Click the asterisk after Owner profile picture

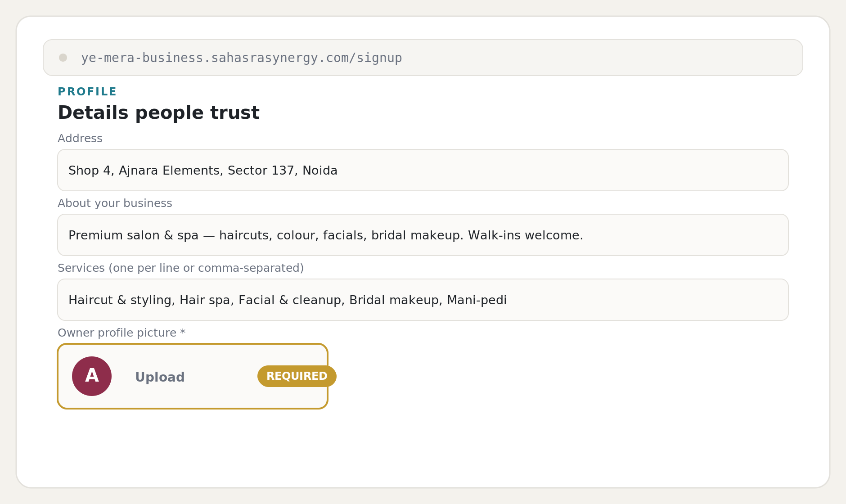click(183, 333)
